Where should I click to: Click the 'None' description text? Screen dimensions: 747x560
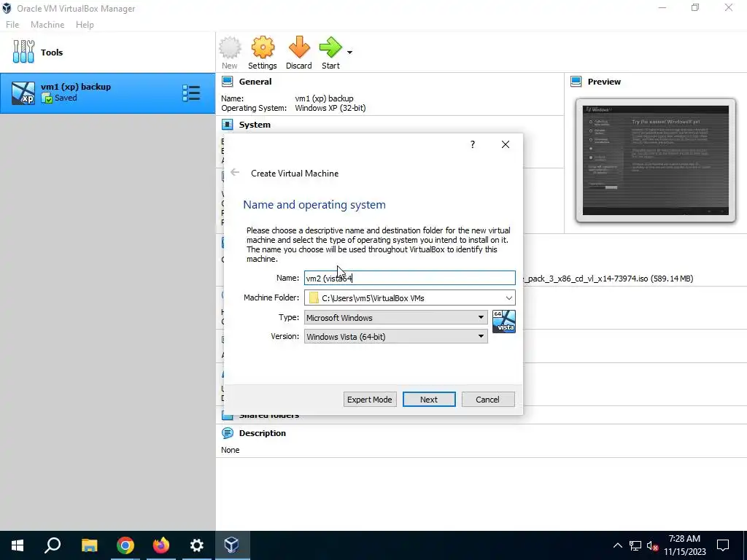point(230,450)
